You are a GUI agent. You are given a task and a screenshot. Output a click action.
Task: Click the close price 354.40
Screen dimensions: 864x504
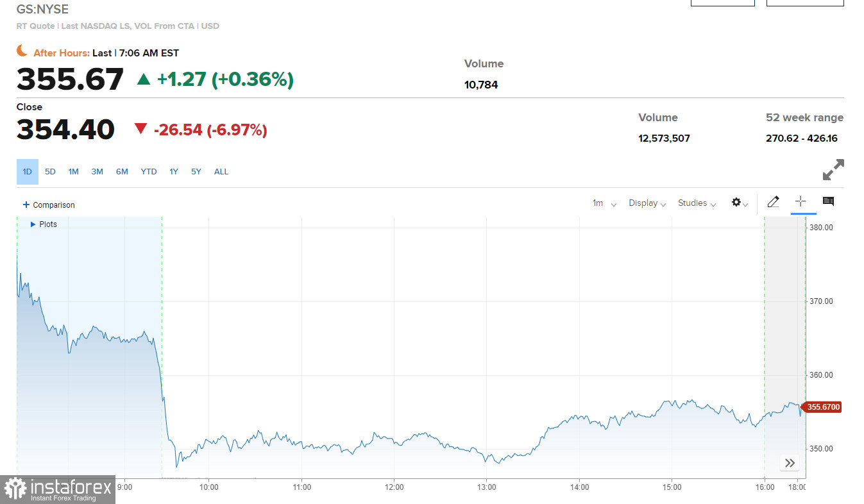coord(65,130)
